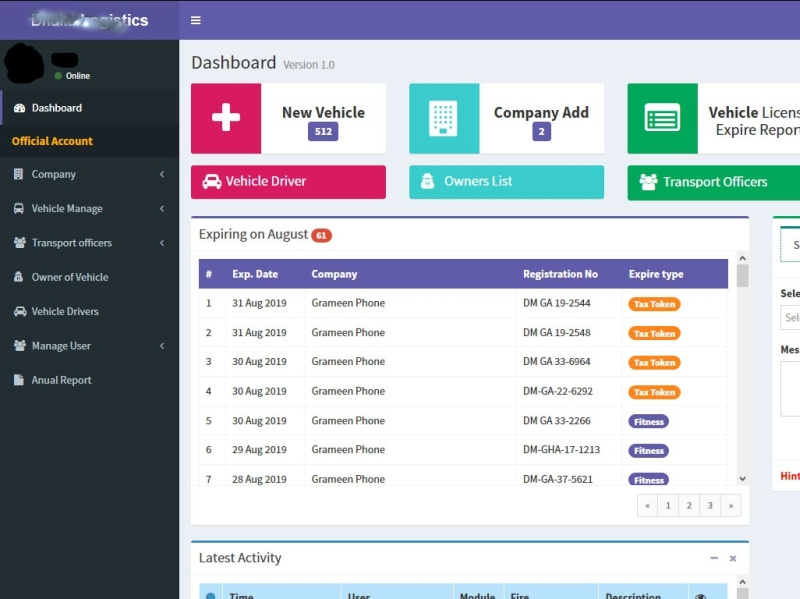Go to page 2 of the expiring list

(688, 505)
